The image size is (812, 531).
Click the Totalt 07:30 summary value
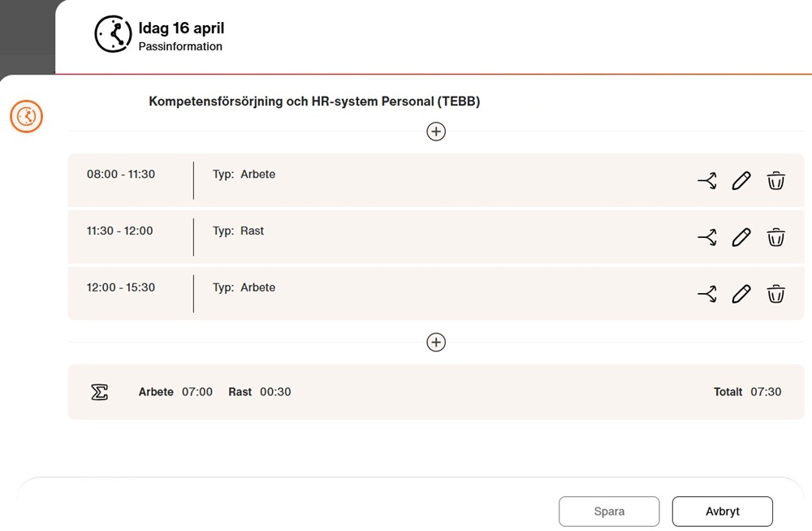point(747,391)
